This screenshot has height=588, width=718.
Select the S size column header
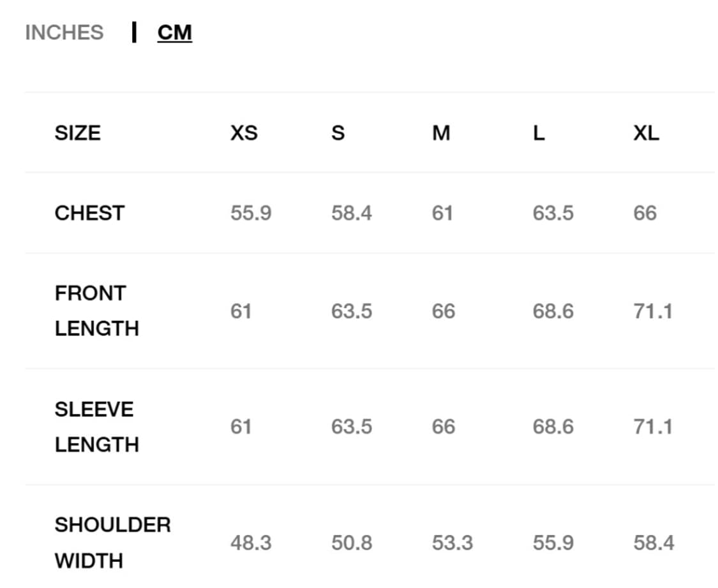pos(338,133)
